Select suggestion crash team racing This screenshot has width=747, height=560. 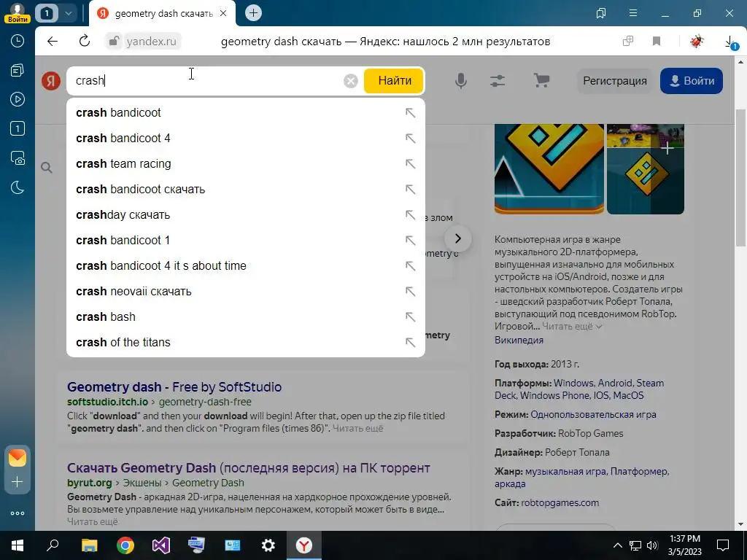point(245,164)
